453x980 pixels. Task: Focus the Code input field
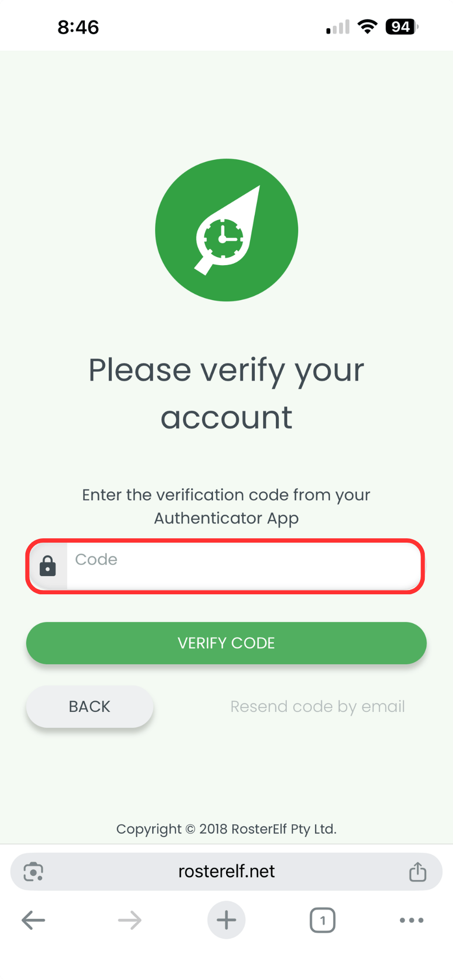coord(244,566)
